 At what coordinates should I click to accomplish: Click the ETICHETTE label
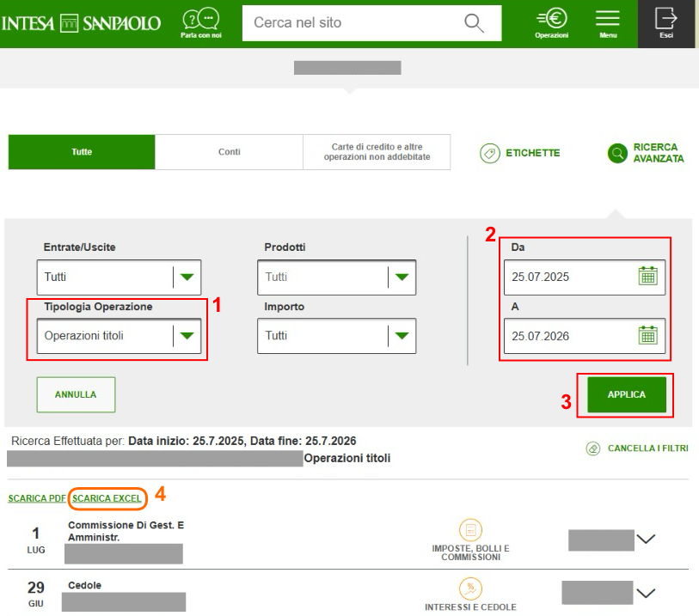pyautogui.click(x=533, y=153)
